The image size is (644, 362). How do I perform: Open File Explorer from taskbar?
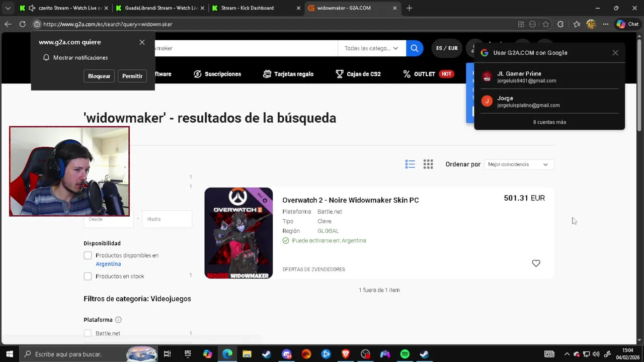(x=247, y=354)
